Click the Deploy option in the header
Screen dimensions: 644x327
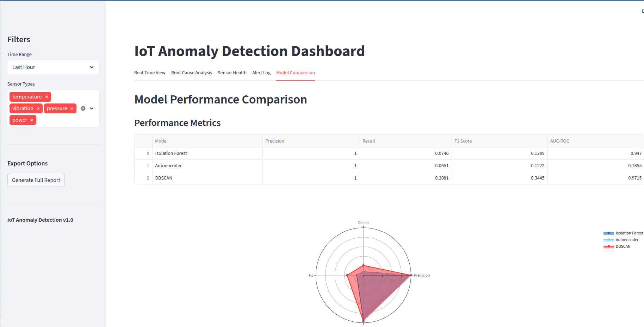643,11
